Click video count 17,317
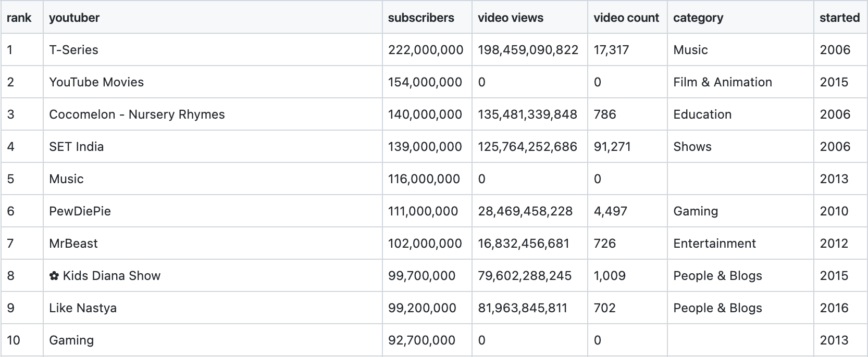The height and width of the screenshot is (357, 868). coord(611,50)
